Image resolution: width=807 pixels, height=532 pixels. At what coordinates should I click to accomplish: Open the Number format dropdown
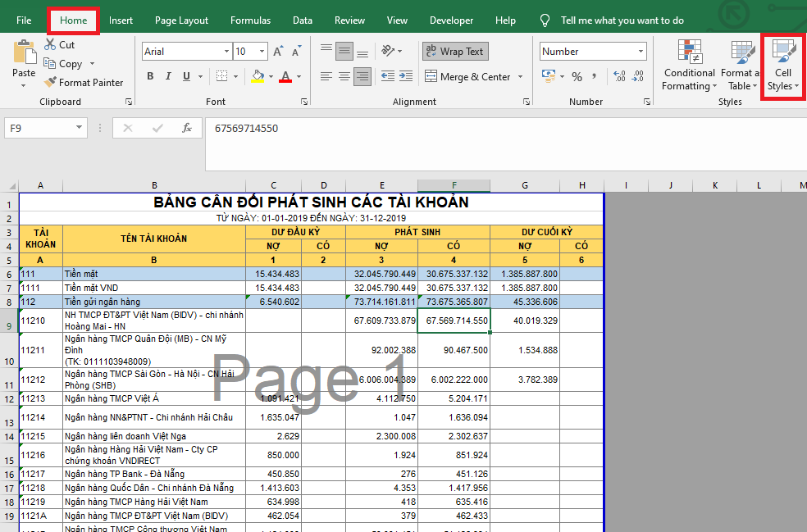[641, 52]
